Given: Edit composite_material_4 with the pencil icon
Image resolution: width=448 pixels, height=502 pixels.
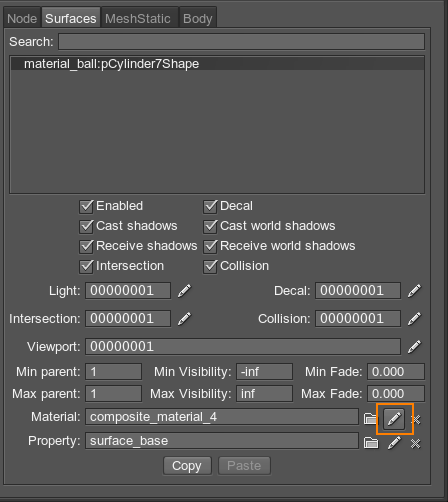Looking at the screenshot, I should pyautogui.click(x=394, y=419).
